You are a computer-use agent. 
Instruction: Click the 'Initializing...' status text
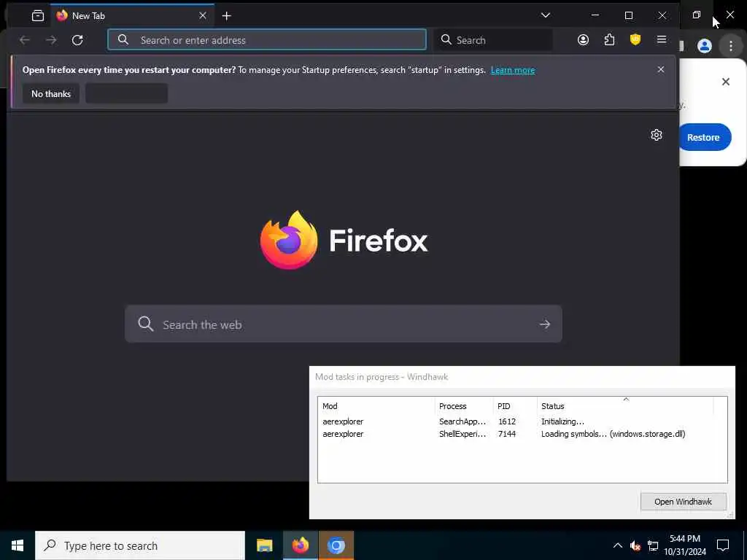pos(562,421)
